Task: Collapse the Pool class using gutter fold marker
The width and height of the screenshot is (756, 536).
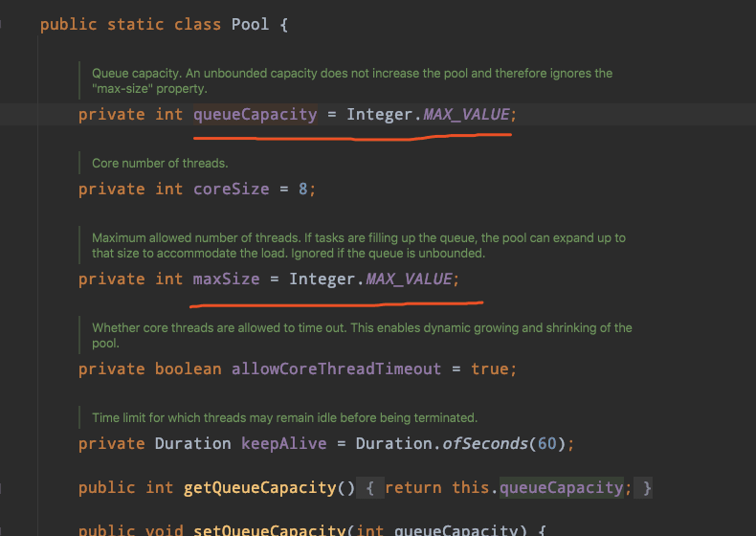Action: tap(1, 24)
